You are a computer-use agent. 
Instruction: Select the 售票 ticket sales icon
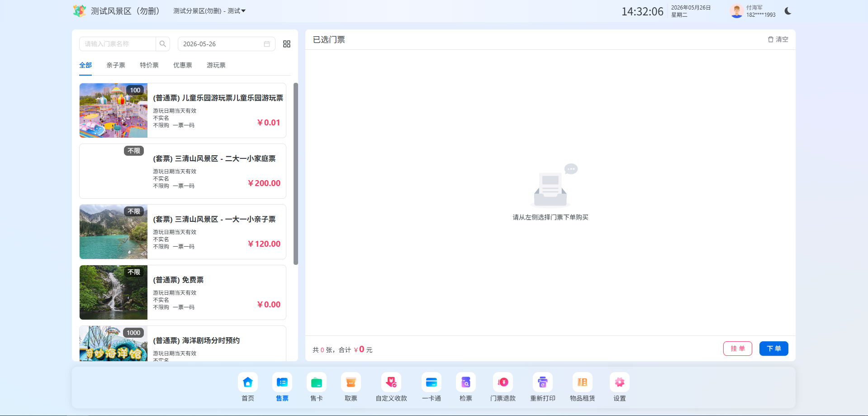click(x=282, y=383)
